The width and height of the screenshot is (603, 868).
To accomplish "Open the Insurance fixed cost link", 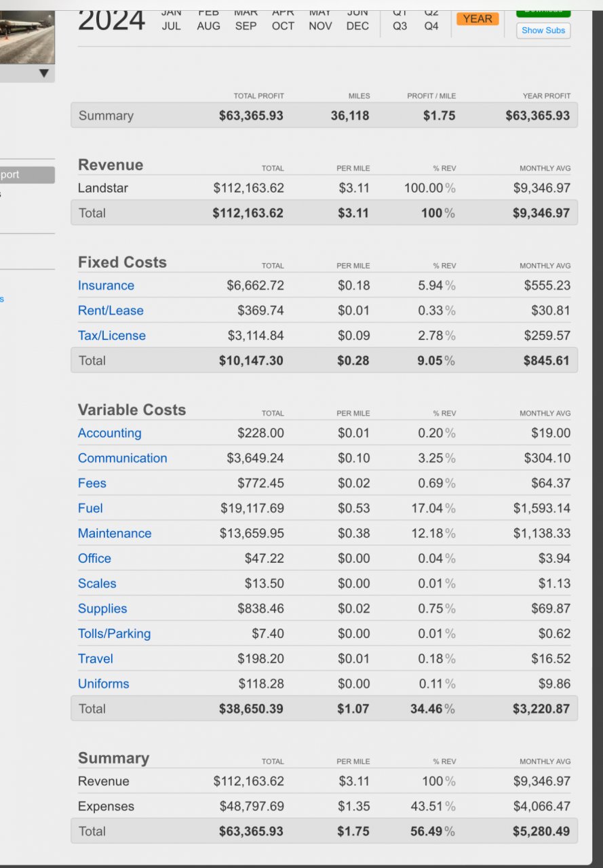I will 106,285.
